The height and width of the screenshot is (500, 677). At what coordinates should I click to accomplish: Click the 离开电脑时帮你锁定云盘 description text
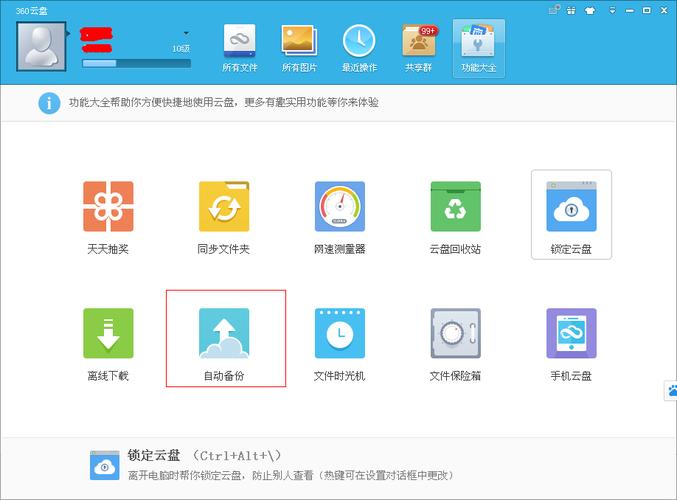pyautogui.click(x=291, y=475)
